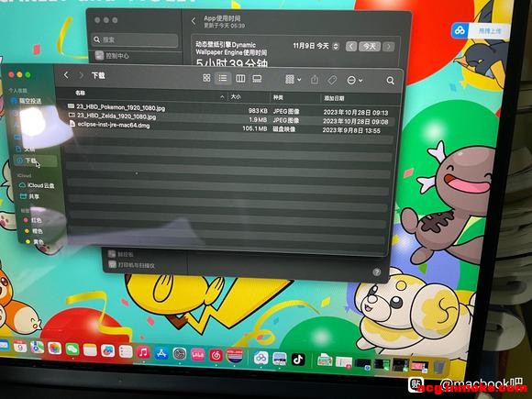Switch Finder to gallery view
532x399 pixels.
click(x=257, y=79)
